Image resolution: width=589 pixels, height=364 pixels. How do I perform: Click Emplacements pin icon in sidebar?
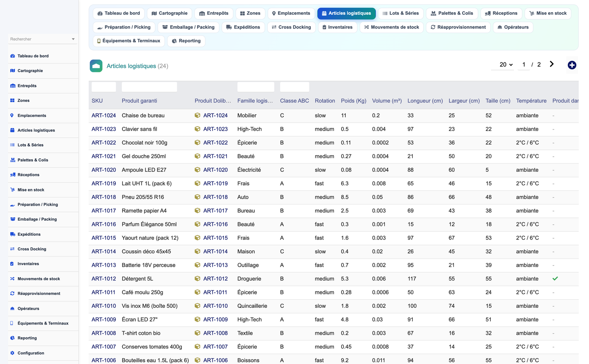[x=12, y=116]
